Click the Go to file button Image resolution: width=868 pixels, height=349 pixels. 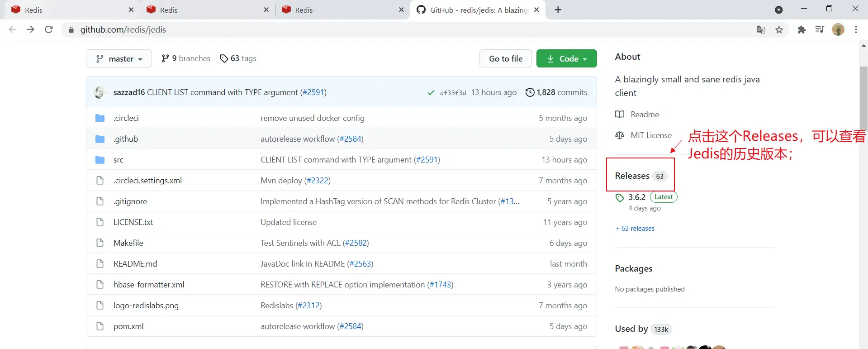pos(505,59)
